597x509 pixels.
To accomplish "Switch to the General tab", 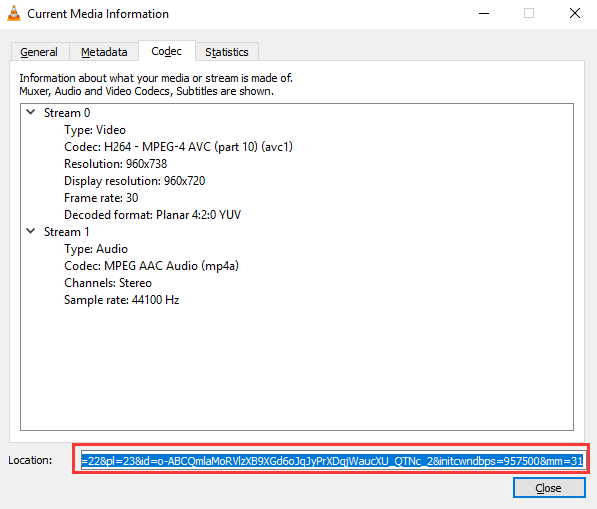I will [x=39, y=52].
